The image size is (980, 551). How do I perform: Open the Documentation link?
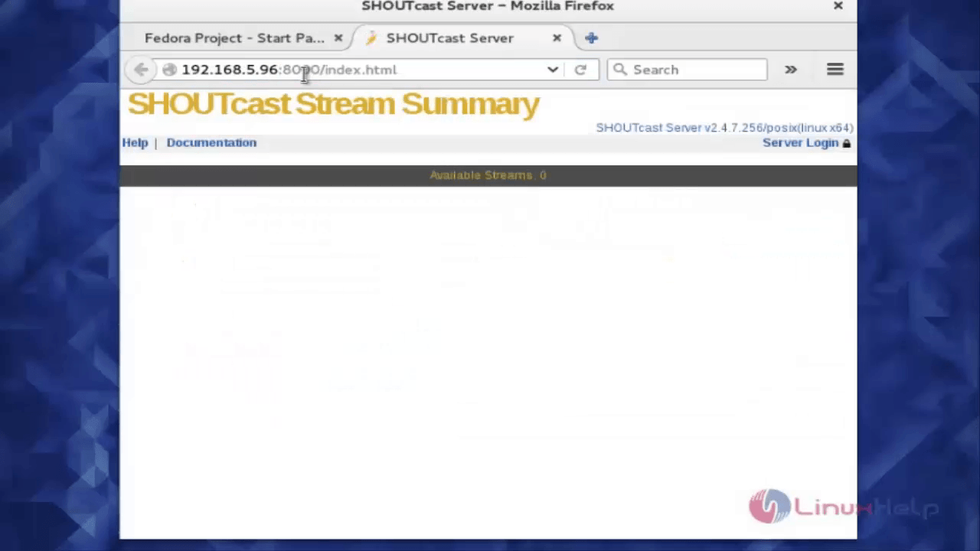point(211,142)
